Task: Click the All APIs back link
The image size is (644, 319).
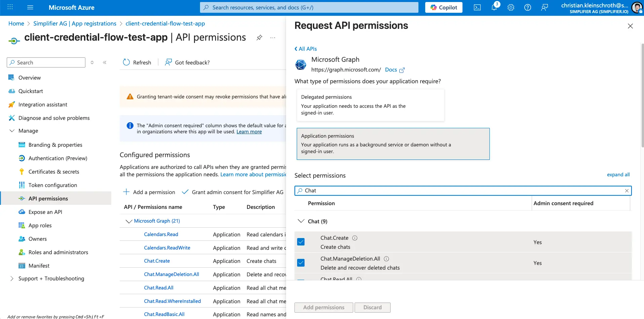Action: tap(306, 49)
